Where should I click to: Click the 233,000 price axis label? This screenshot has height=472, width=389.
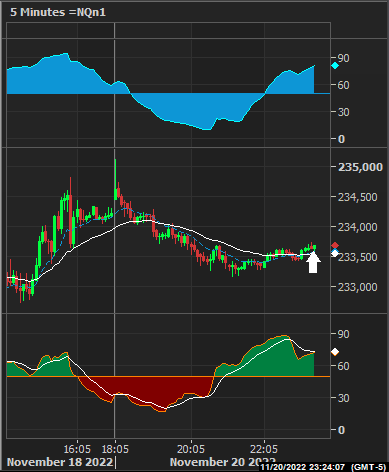point(358,287)
